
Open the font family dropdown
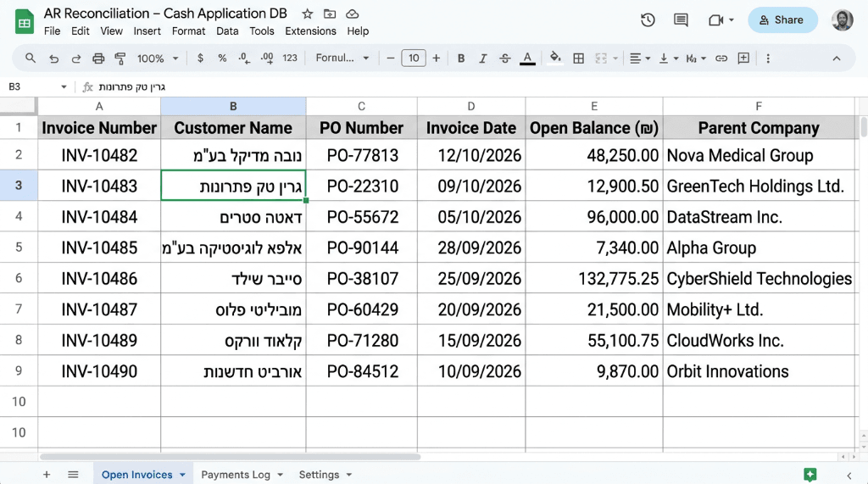pos(342,58)
